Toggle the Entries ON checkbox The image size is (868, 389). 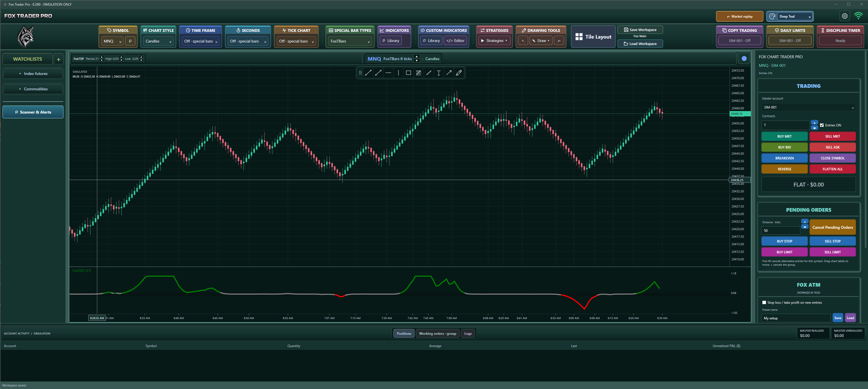(822, 125)
